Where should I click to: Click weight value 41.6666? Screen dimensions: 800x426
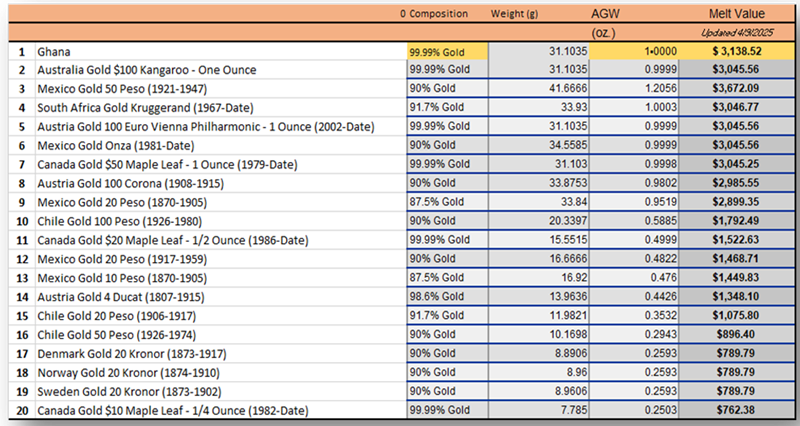coord(539,88)
